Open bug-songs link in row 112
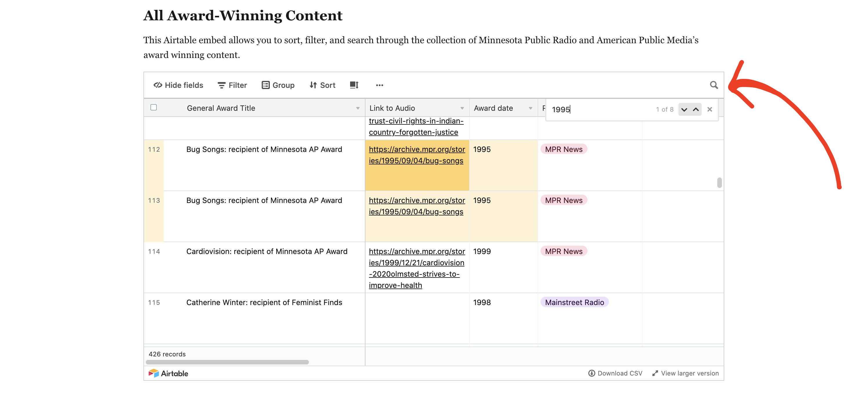 point(417,155)
